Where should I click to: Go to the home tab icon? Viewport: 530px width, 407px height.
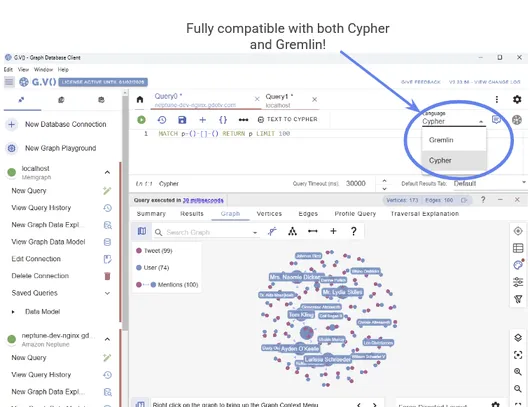(140, 99)
